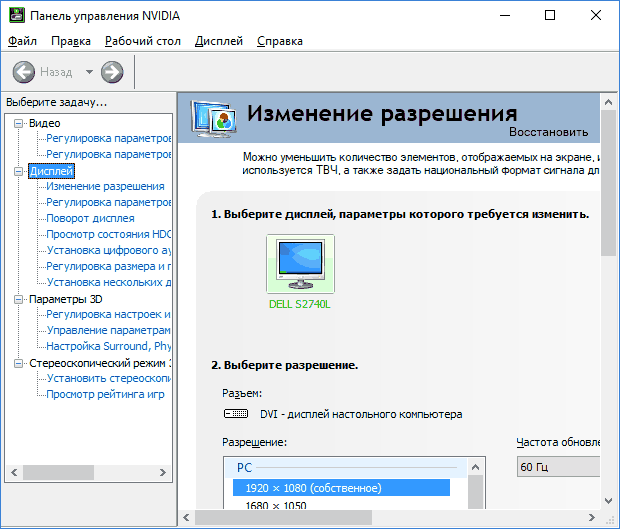620x529 pixels.
Task: Click main panel scroll down arrow
Action: 609,501
